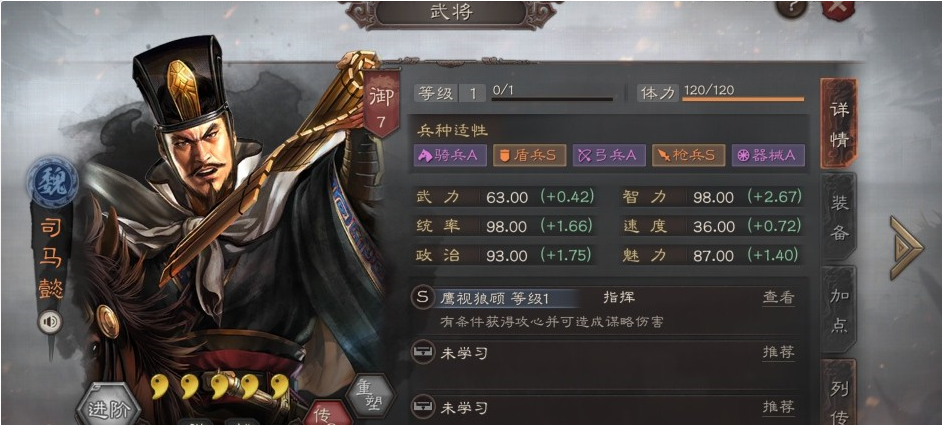Open 推荐 for the first unlearned skill
Viewport: 942px width, 425px height.
779,353
